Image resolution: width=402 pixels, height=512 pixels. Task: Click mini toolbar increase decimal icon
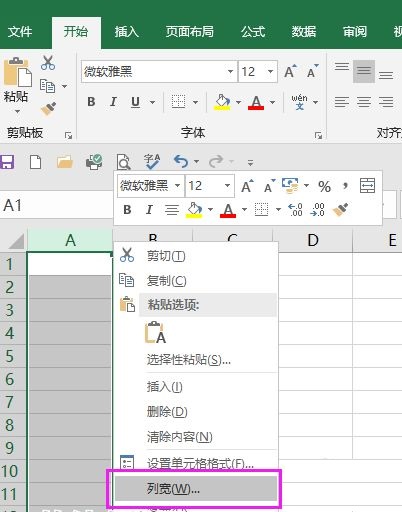pyautogui.click(x=295, y=210)
